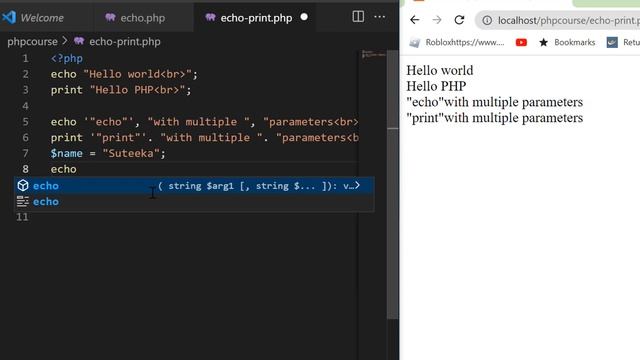Open the Bookmarks folder with star
Screen dimensions: 640x360
[567, 42]
